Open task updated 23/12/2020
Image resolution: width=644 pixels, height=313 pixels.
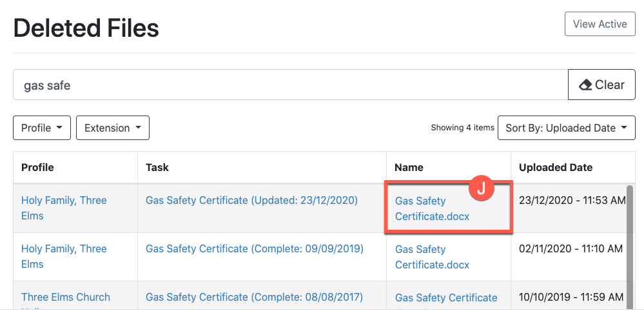(x=251, y=201)
